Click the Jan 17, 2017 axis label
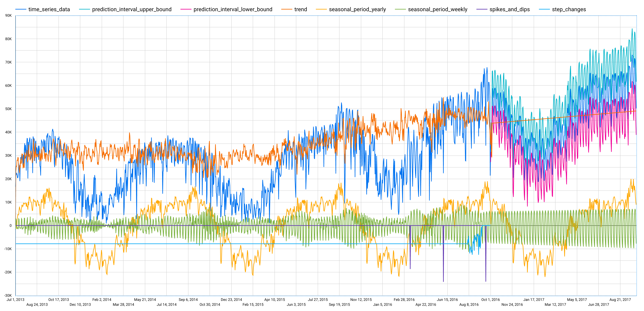This screenshot has width=644, height=311. tap(534, 299)
